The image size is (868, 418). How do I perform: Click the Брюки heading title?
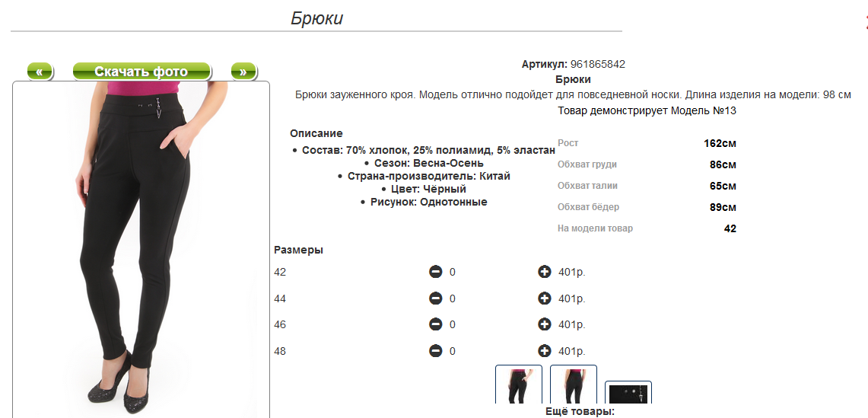pyautogui.click(x=316, y=18)
